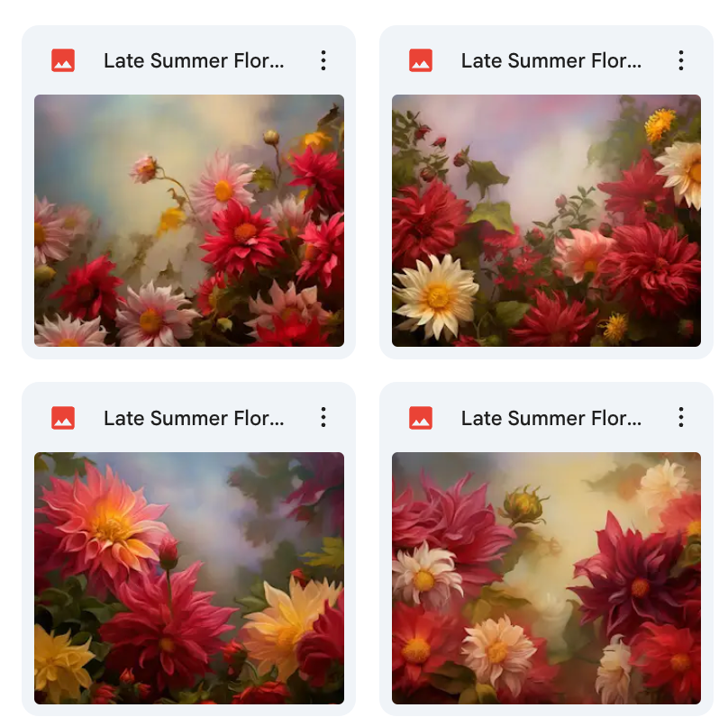Click the bright red flower in the first thumbnail's center
The image size is (728, 726).
(241, 232)
